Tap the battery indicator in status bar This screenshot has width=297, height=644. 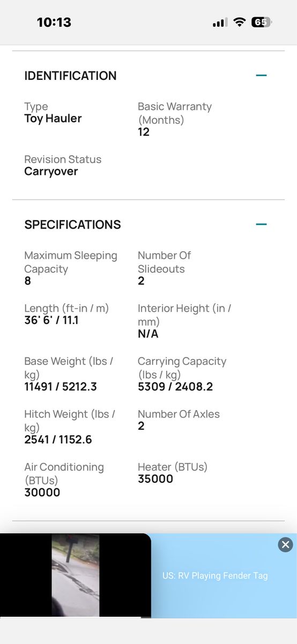(x=261, y=22)
